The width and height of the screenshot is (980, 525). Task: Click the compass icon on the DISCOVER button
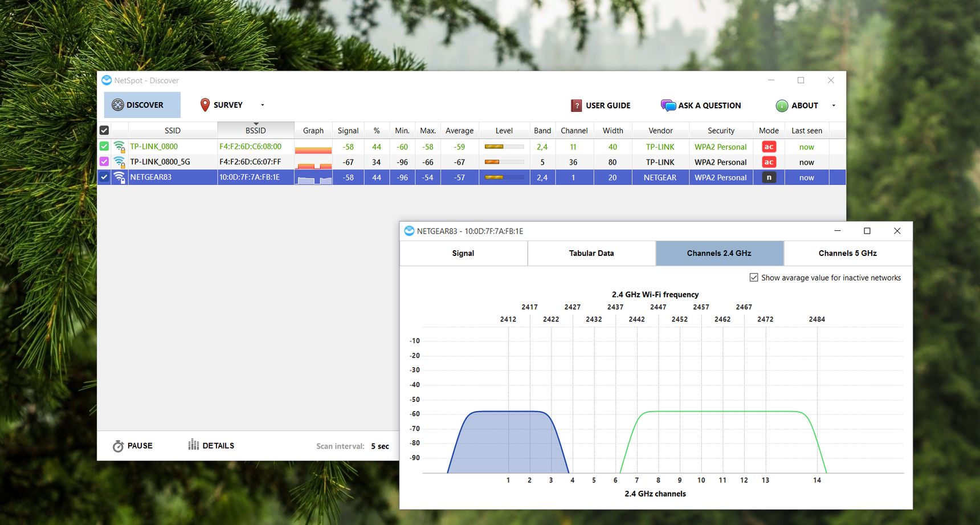[x=118, y=105]
